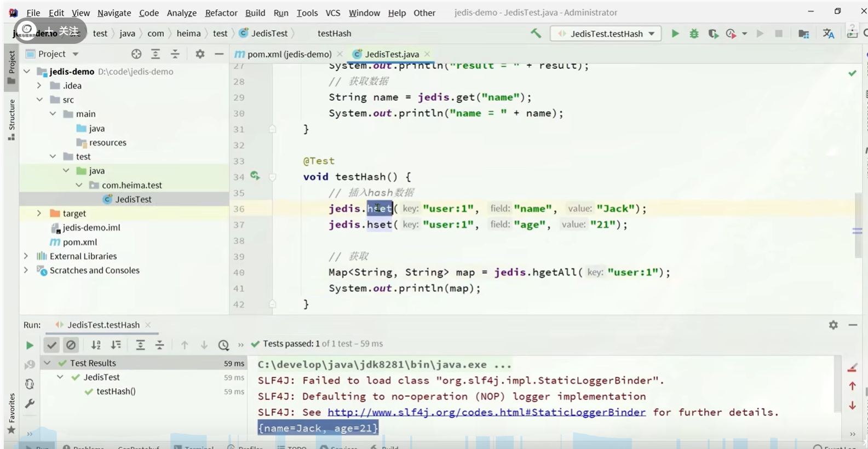Click the Build Project hammer icon
This screenshot has height=449, width=868.
(536, 33)
